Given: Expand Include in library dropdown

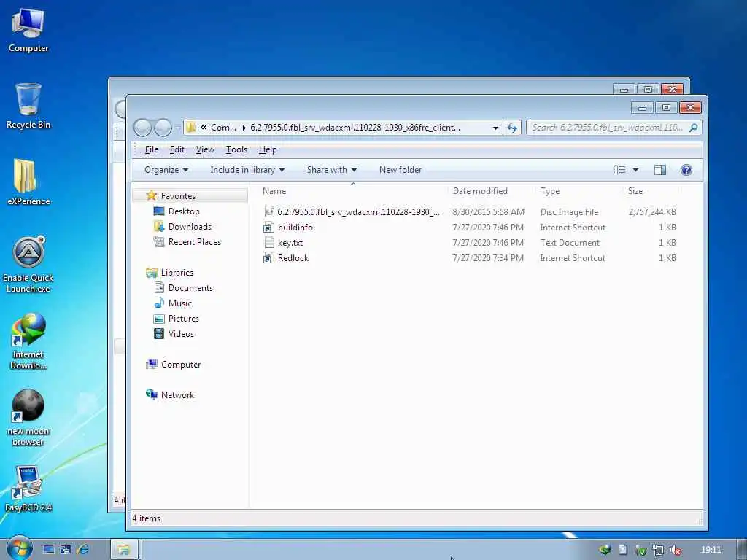Looking at the screenshot, I should pyautogui.click(x=247, y=170).
